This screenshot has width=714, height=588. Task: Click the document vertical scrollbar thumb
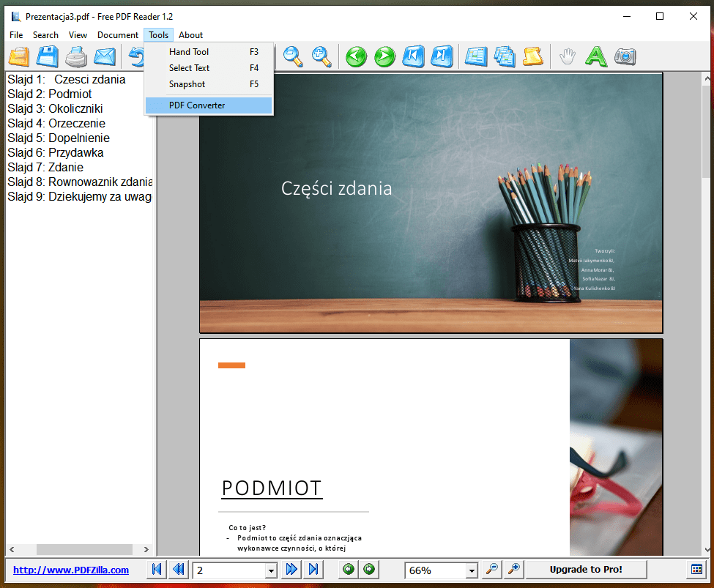pos(706,131)
